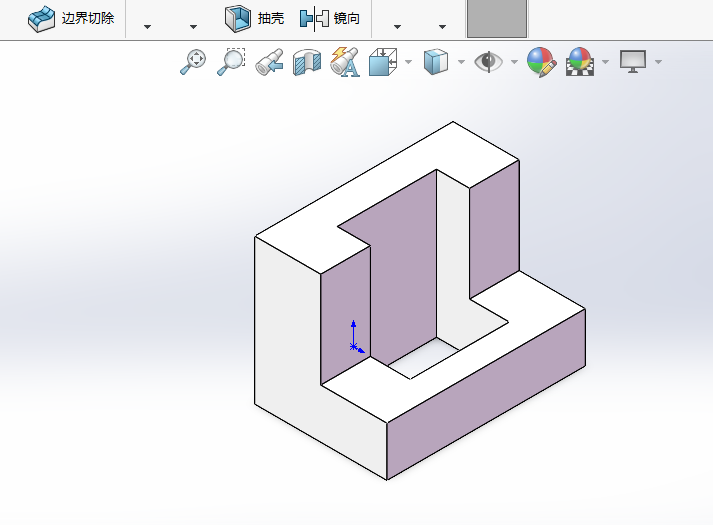
Task: Expand the Apply Scene dropdown arrow
Action: click(x=605, y=62)
